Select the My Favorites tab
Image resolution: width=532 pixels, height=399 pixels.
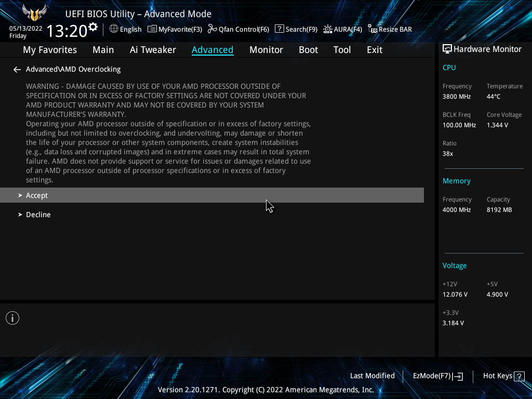[x=50, y=50]
